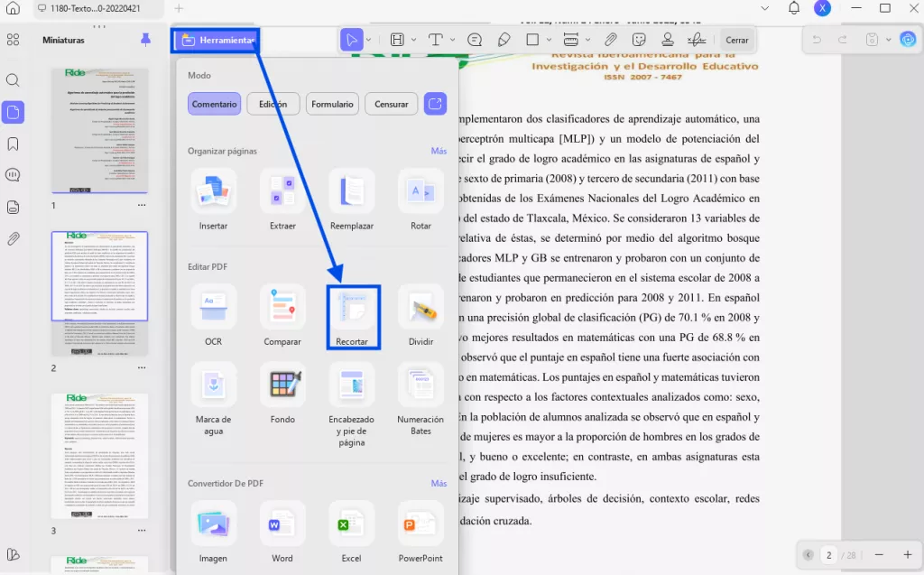Select the Recortar crop tool
Viewport: 924px width, 575px height.
click(352, 310)
